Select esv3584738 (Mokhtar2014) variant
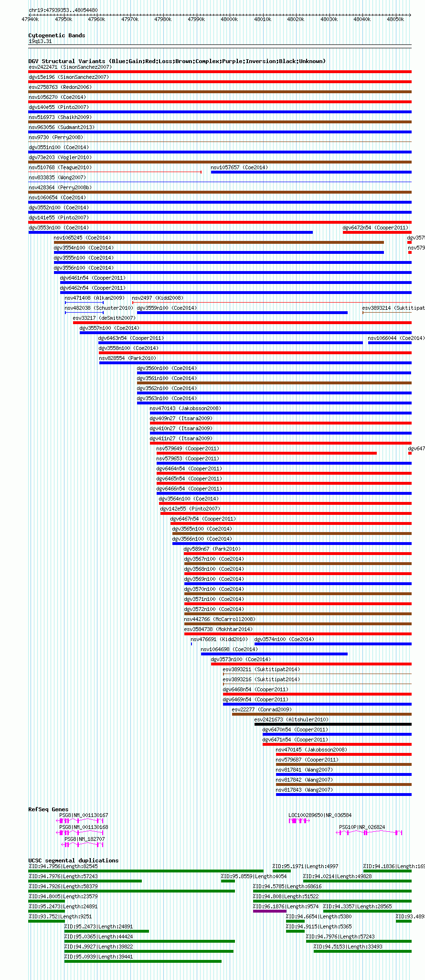425x980 pixels. (x=218, y=629)
